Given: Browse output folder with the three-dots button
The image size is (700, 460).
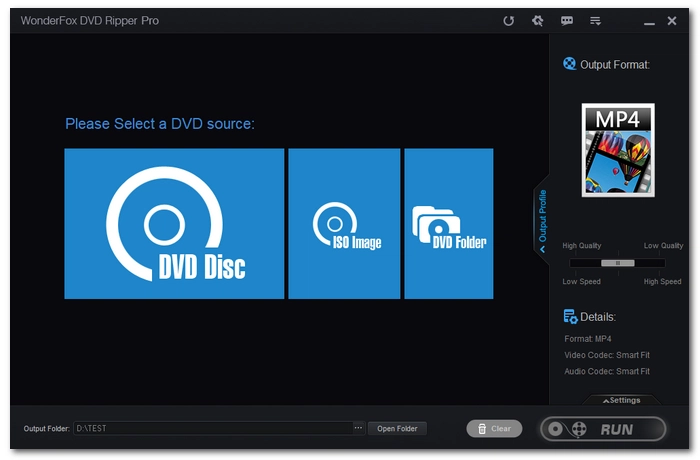Looking at the screenshot, I should pos(358,428).
